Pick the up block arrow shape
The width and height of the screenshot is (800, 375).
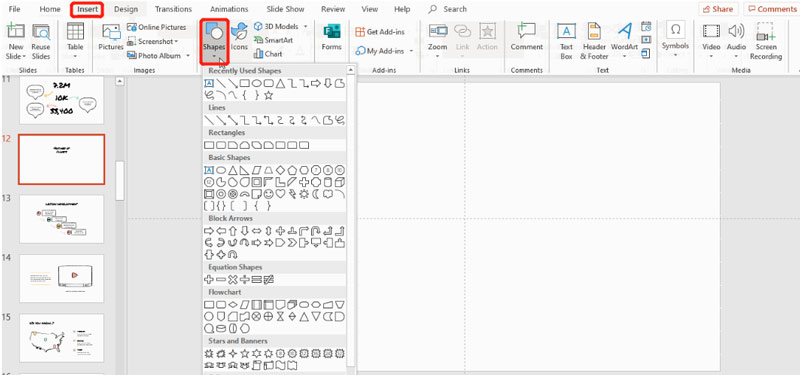tap(233, 231)
